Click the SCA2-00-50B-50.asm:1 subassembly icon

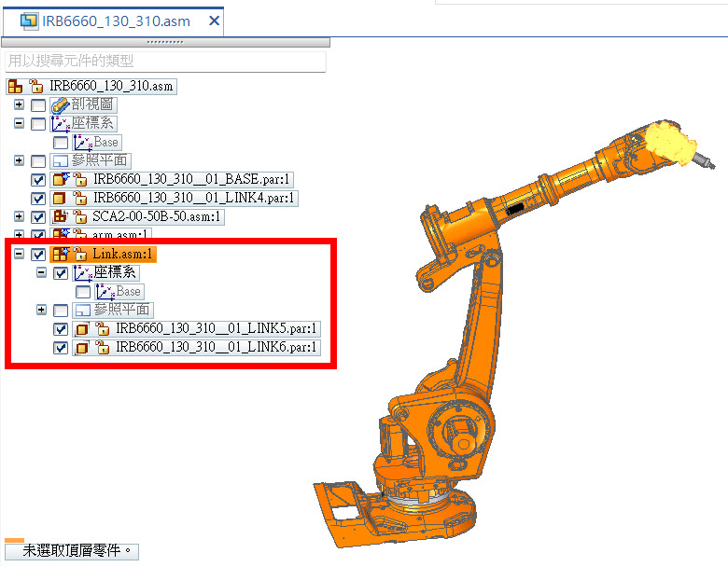(61, 216)
